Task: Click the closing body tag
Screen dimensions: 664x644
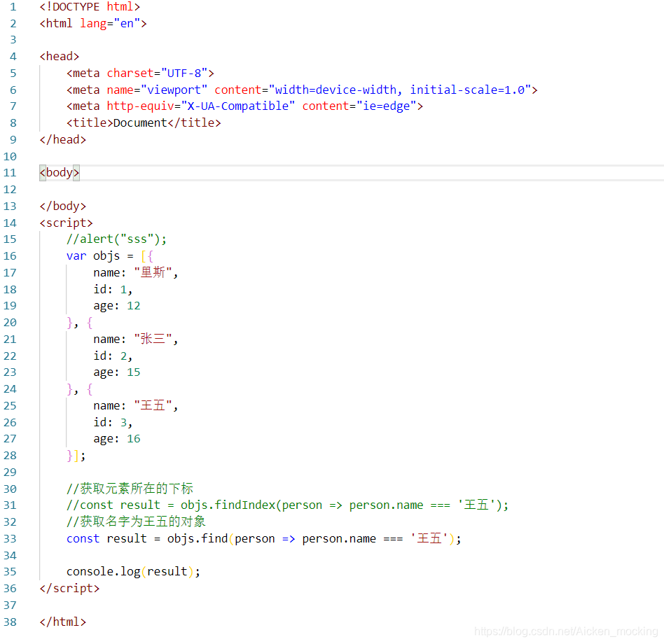Action: click(x=62, y=206)
